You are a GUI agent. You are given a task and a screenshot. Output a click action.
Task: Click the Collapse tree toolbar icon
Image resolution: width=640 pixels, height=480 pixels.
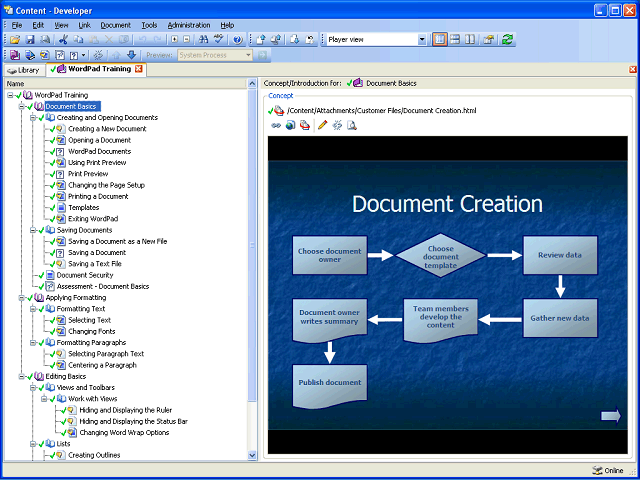pos(187,40)
